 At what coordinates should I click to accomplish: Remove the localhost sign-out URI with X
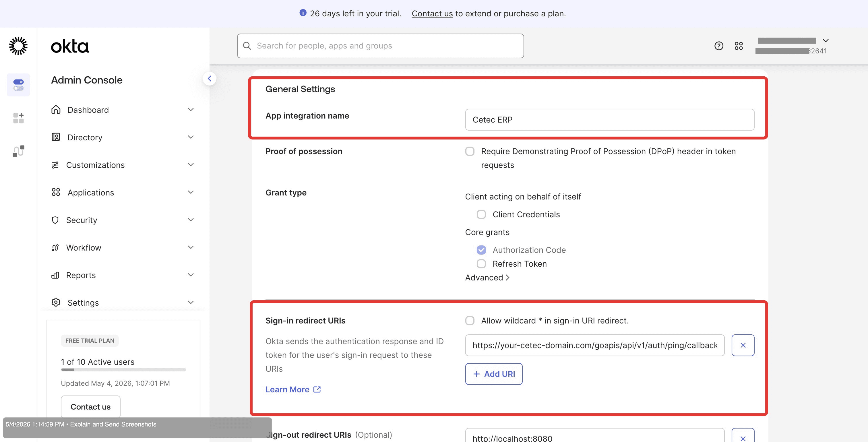[x=743, y=437]
